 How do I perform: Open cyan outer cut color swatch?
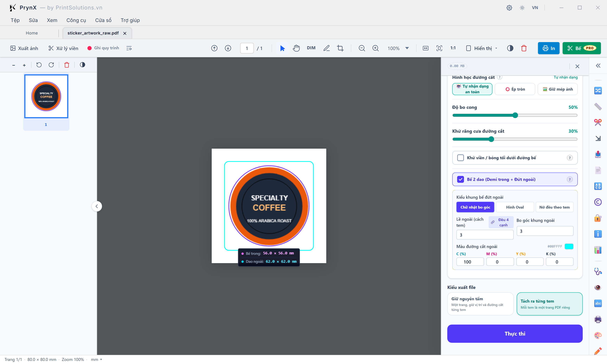point(569,246)
